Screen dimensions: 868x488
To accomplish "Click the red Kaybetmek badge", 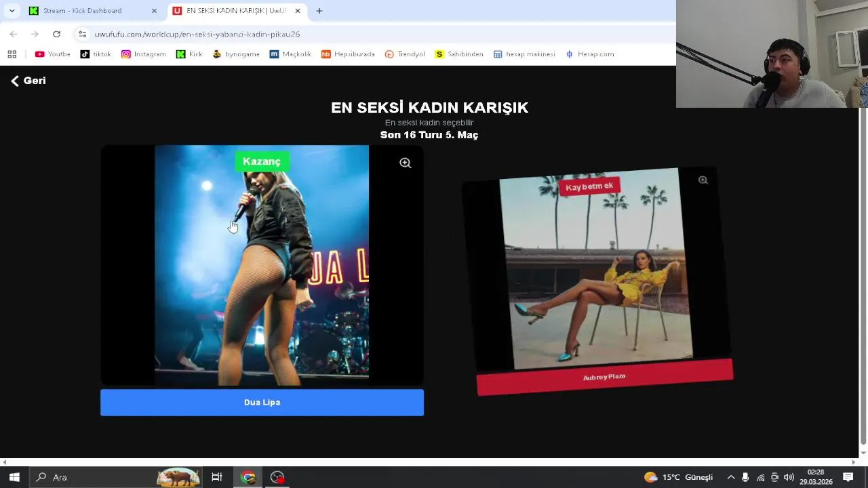I will 589,186.
